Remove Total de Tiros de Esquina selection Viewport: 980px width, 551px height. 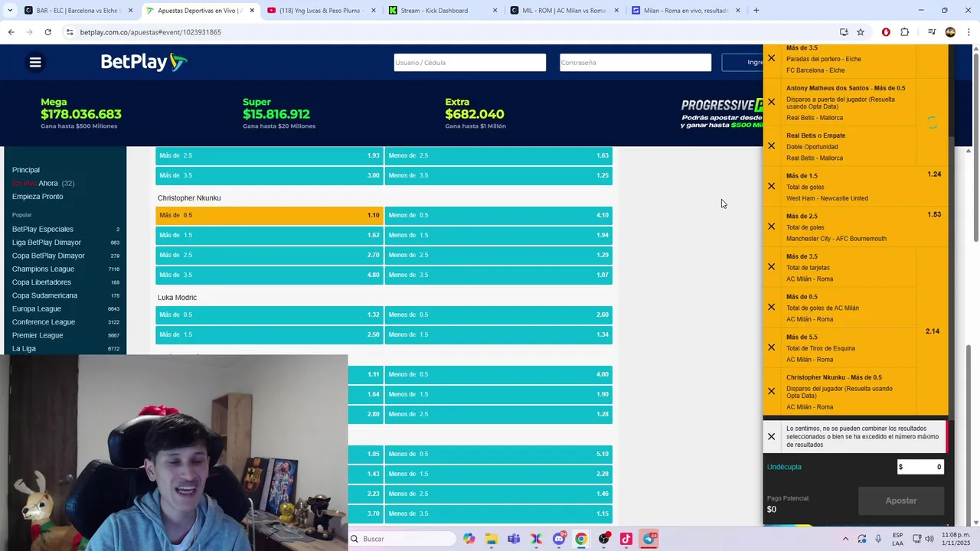771,347
